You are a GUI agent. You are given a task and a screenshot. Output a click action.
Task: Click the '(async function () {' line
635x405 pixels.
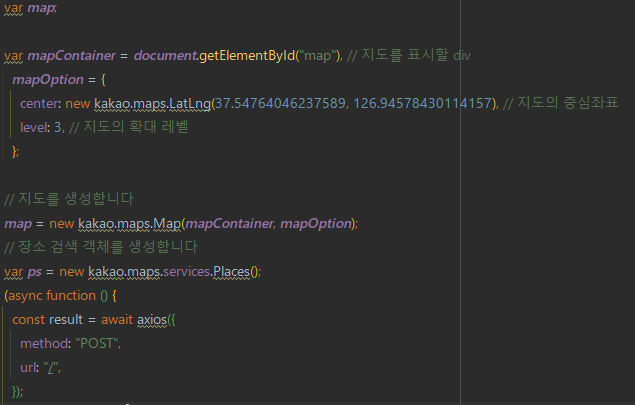point(60,296)
